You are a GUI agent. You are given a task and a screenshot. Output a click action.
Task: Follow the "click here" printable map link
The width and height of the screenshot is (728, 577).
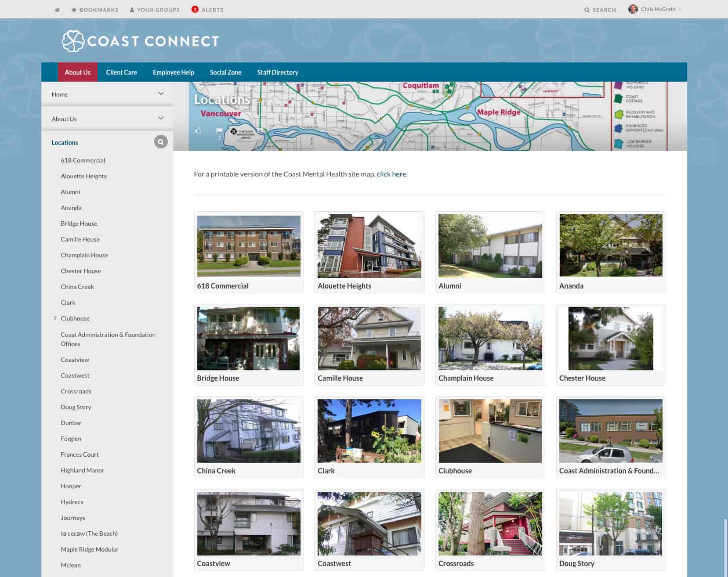[391, 174]
